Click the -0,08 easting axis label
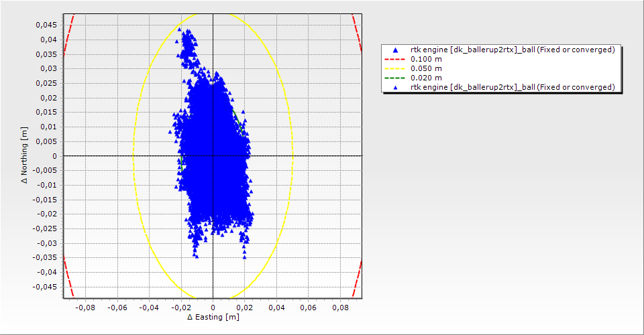 click(x=85, y=308)
